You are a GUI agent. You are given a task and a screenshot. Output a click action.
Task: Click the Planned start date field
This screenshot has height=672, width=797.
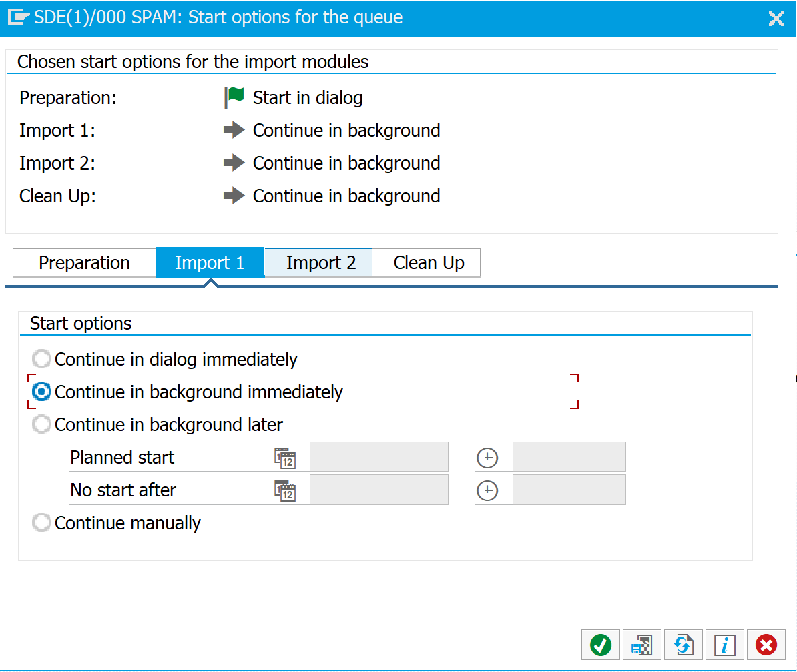click(x=378, y=458)
